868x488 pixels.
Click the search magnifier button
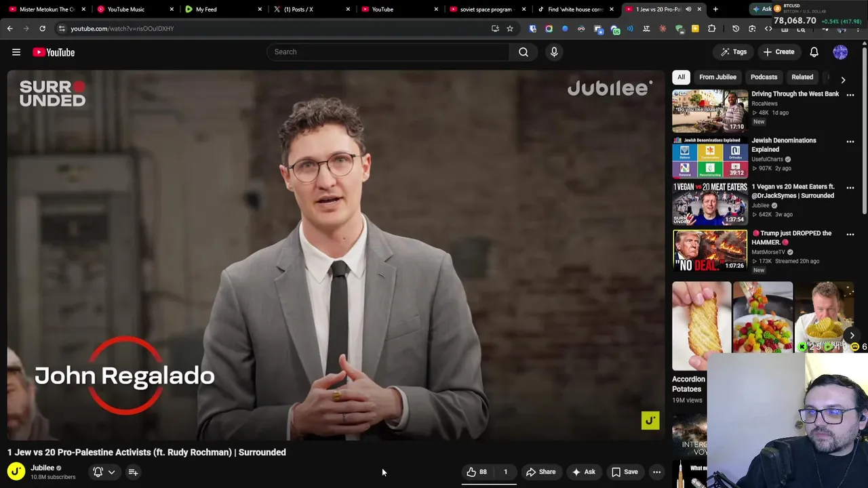pyautogui.click(x=524, y=52)
